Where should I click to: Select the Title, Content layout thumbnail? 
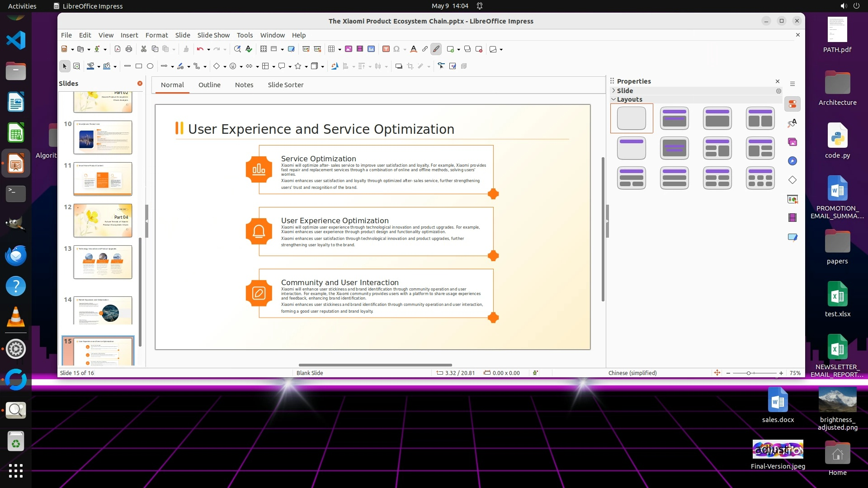pos(717,118)
